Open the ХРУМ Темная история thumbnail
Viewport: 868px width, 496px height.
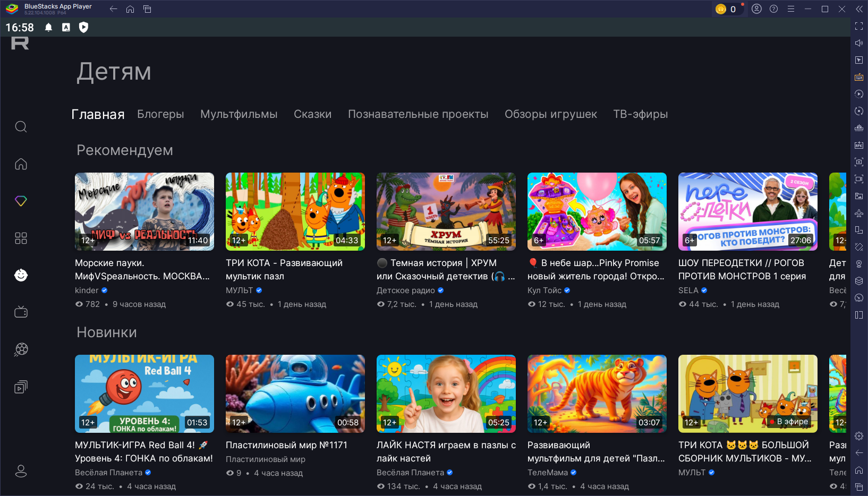click(x=446, y=211)
